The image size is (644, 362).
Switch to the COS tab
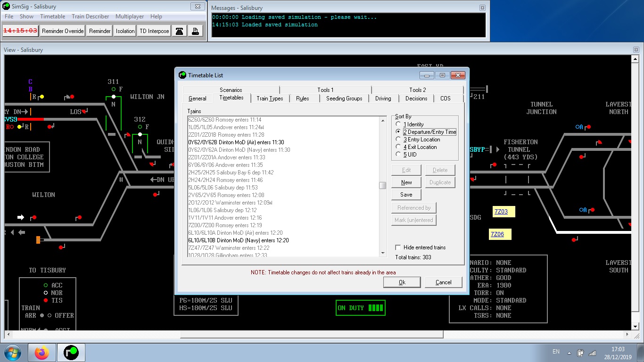[x=446, y=99]
